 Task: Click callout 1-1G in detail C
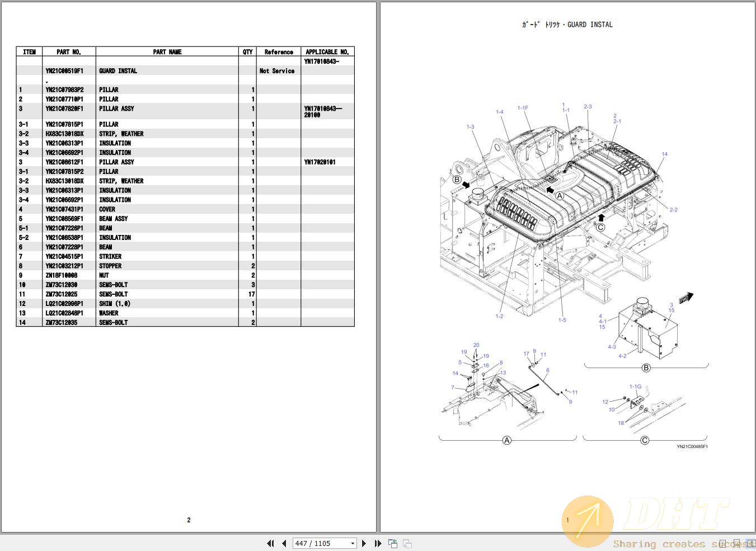635,387
